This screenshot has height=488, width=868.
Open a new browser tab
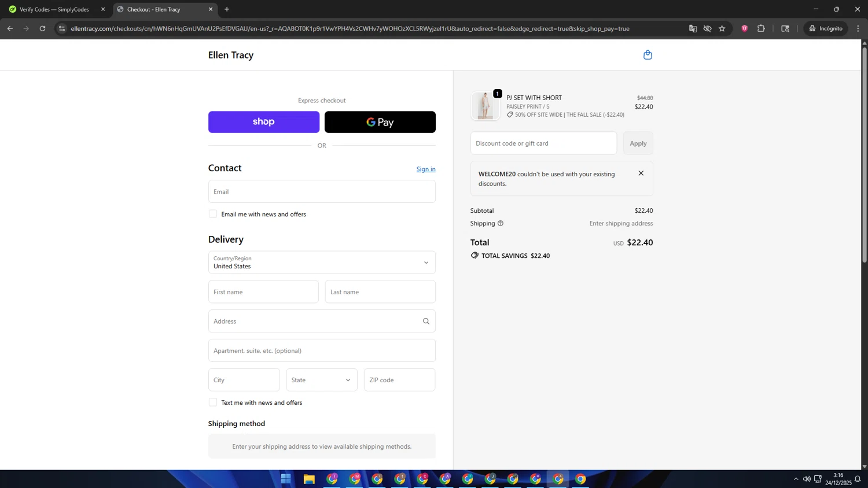coord(227,9)
